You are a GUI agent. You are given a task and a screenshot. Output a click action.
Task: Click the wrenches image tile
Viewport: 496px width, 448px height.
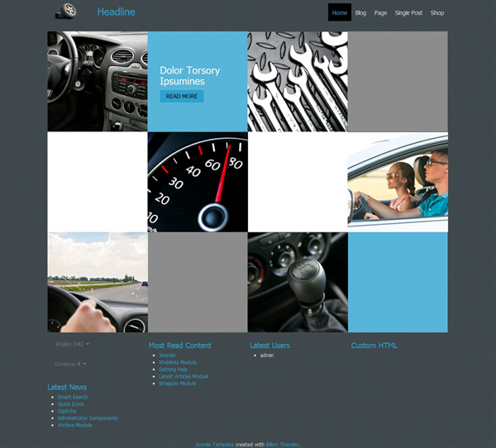pos(298,81)
